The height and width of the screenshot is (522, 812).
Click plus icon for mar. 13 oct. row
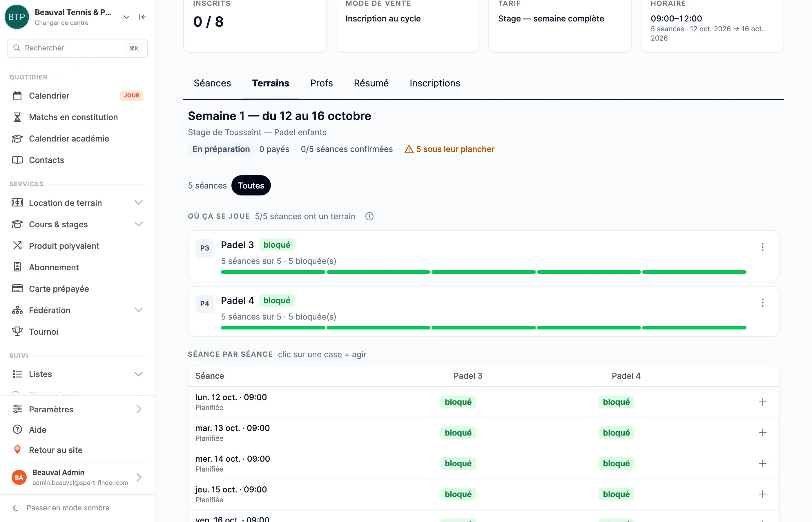pos(762,432)
